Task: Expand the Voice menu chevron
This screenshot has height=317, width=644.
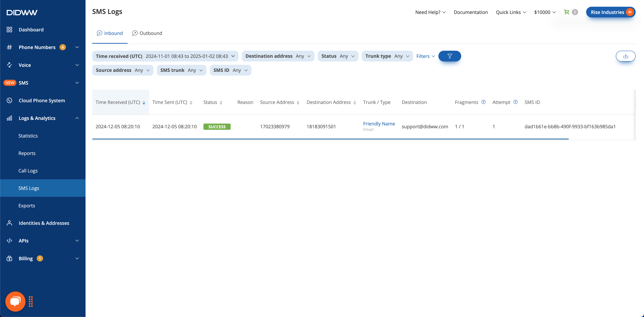Action: pos(77,65)
